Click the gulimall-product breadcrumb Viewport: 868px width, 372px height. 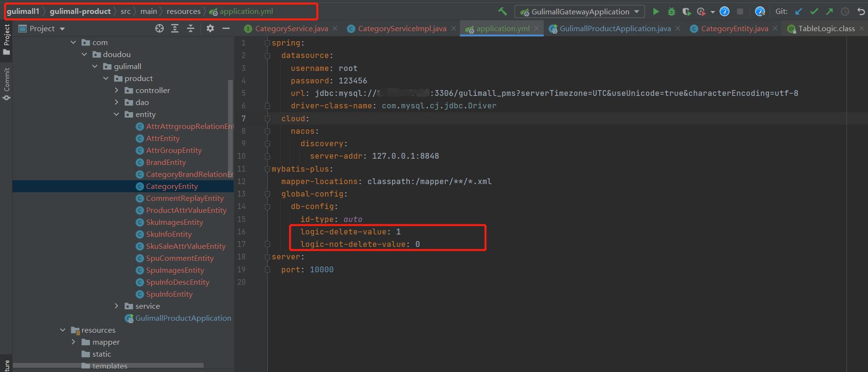click(x=80, y=11)
